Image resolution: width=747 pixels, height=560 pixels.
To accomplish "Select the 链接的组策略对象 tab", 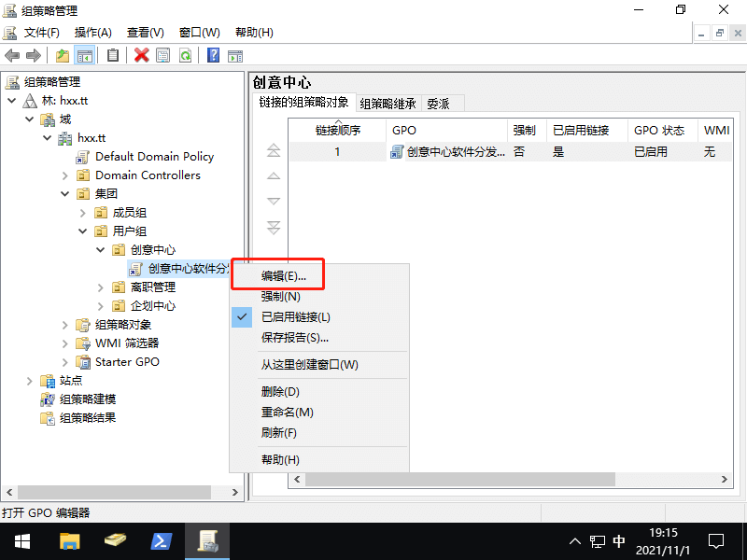I will [303, 102].
